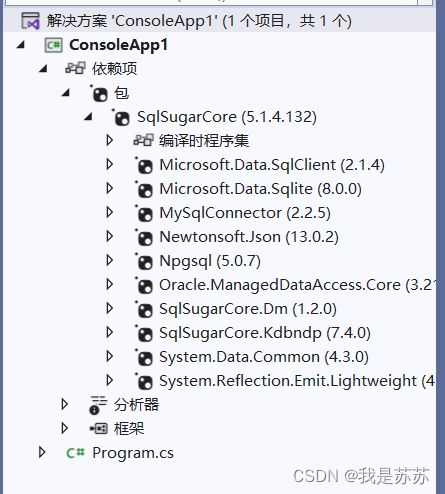Select SqlSugarCore.Kdbndp (7.4.0) label
The width and height of the screenshot is (445, 494).
[x=265, y=333]
